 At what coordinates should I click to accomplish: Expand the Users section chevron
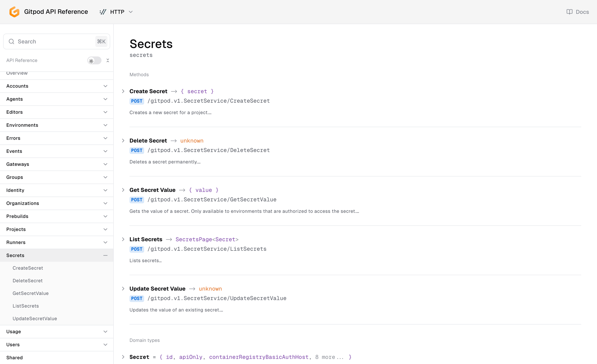[x=105, y=345]
